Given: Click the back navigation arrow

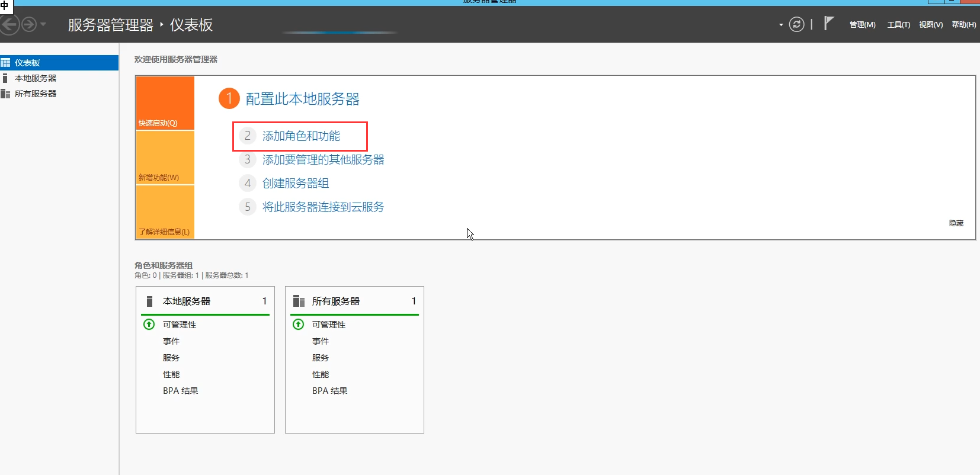Looking at the screenshot, I should coord(9,24).
